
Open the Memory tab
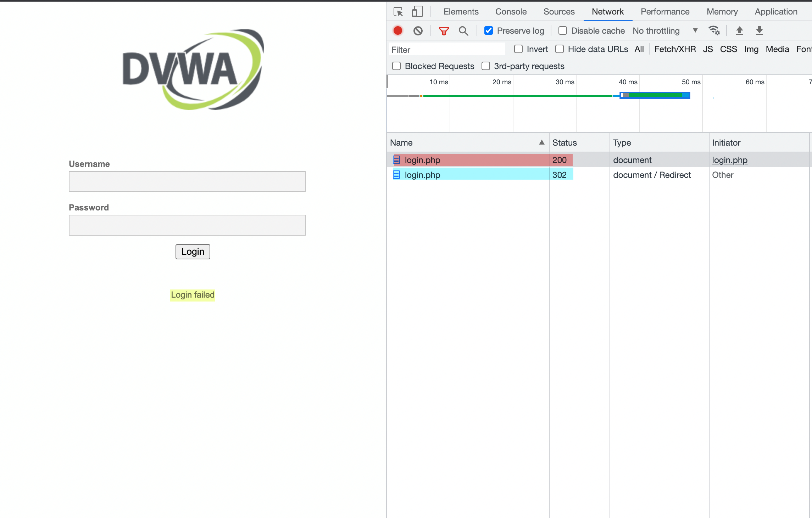(722, 12)
